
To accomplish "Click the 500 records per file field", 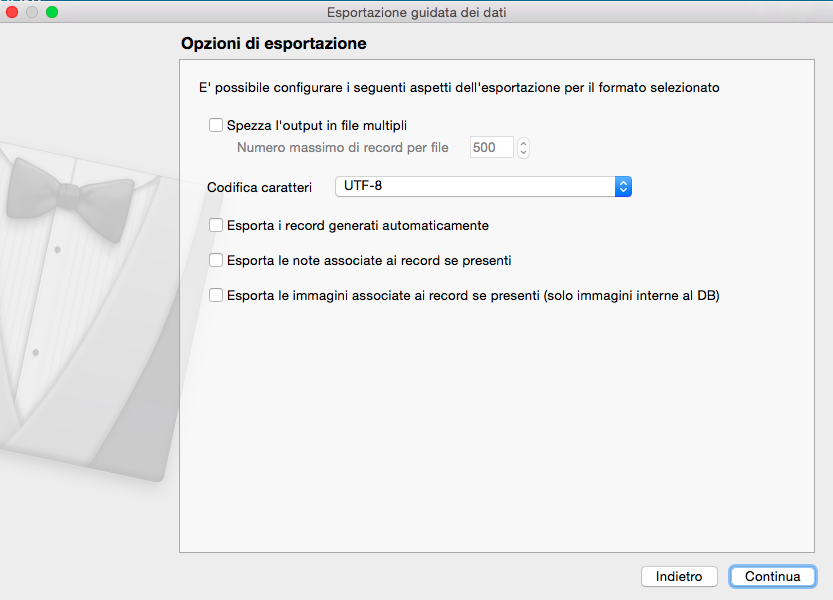I will tap(491, 148).
